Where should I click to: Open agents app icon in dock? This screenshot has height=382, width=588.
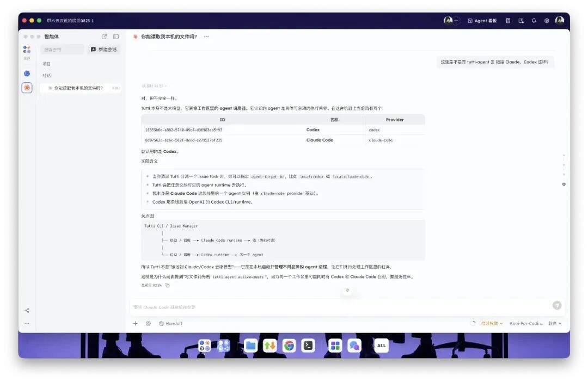204,346
